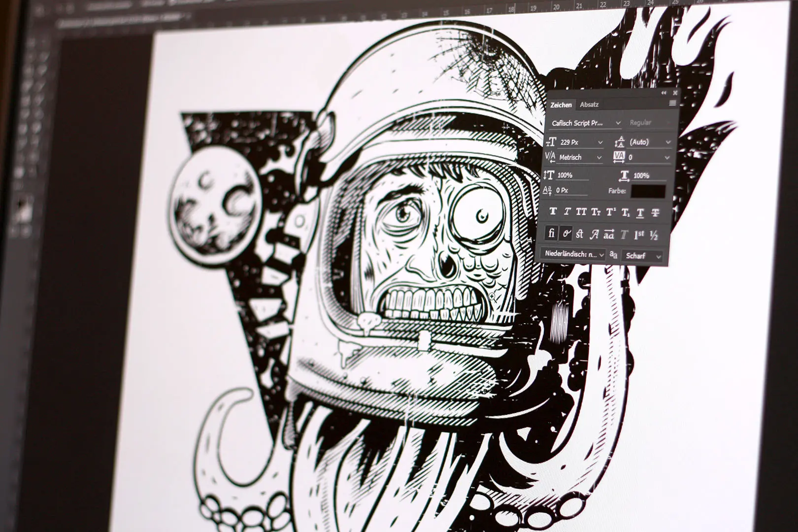Viewport: 798px width, 532px height.
Task: Open the Caflisch Script font family dropdown
Action: tap(585, 123)
